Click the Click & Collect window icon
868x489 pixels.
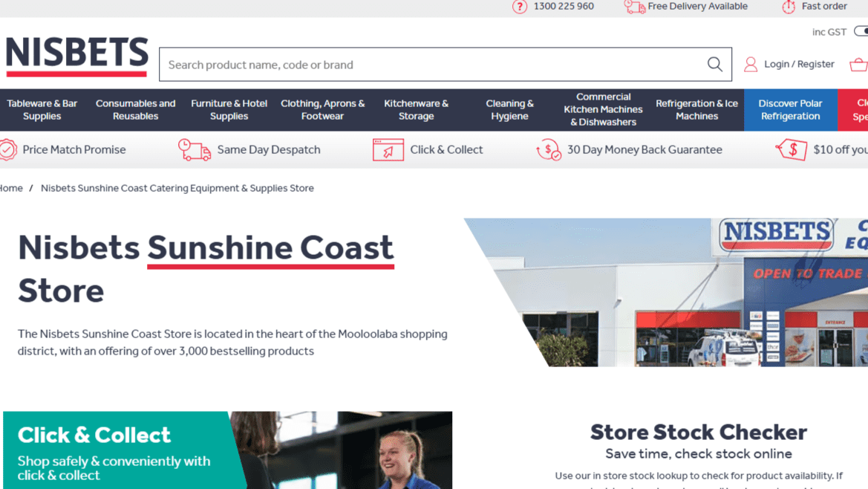pos(388,150)
